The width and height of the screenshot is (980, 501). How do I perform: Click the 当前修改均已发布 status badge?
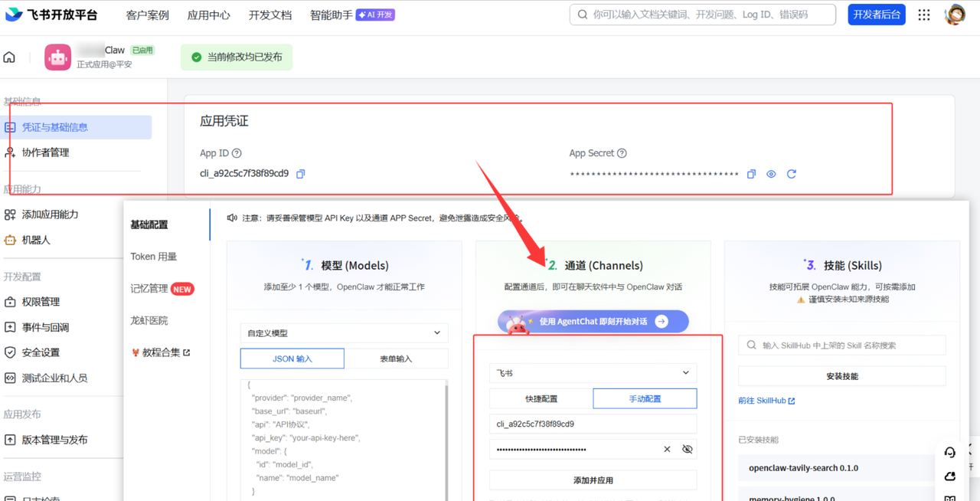pyautogui.click(x=237, y=57)
